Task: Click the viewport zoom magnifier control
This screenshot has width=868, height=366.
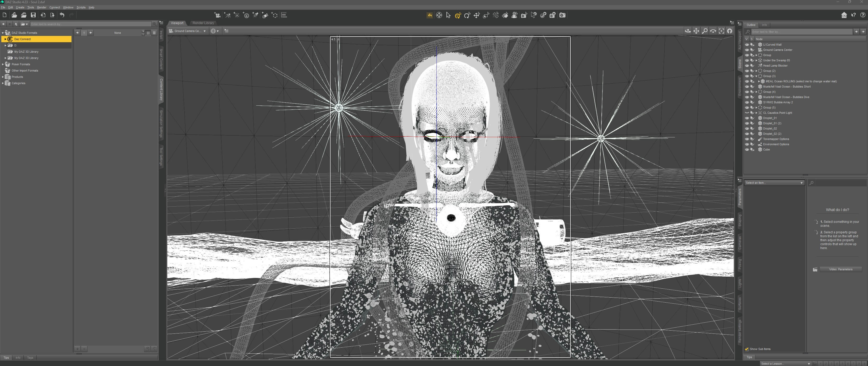Action: coord(705,31)
